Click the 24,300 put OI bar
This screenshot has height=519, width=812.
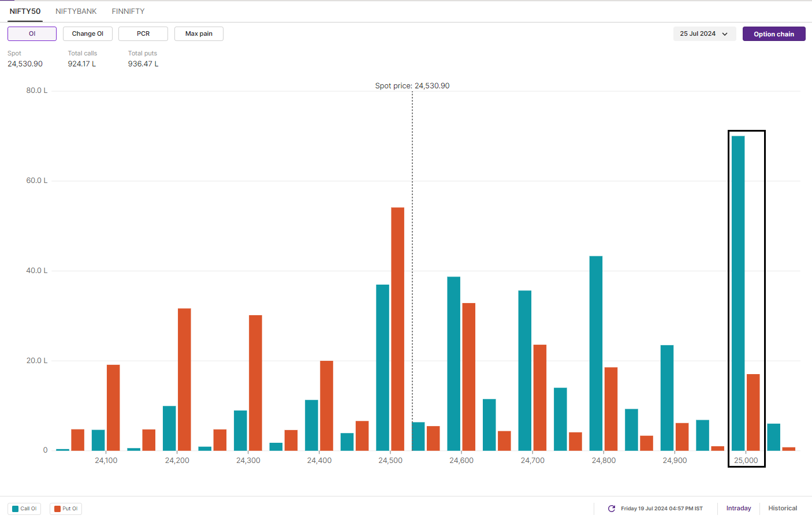[x=255, y=383]
